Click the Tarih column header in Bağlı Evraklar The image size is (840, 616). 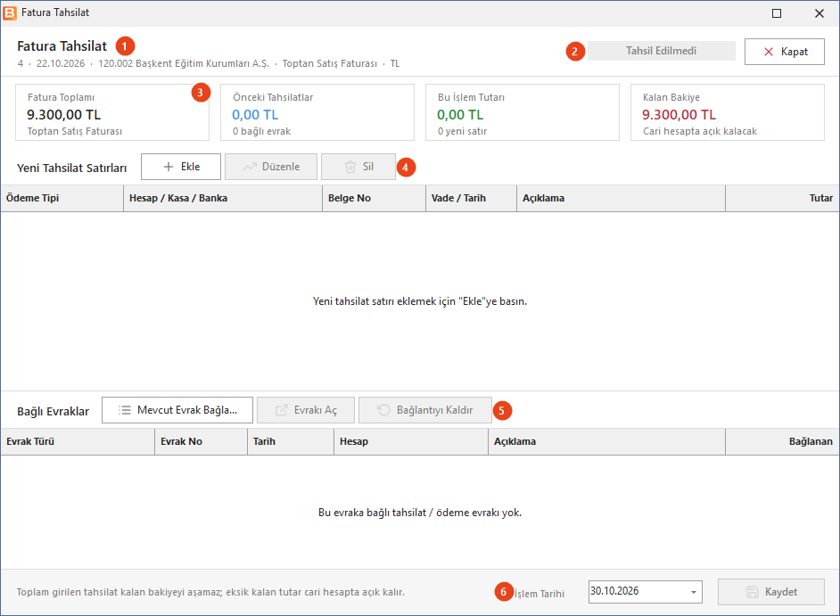291,442
